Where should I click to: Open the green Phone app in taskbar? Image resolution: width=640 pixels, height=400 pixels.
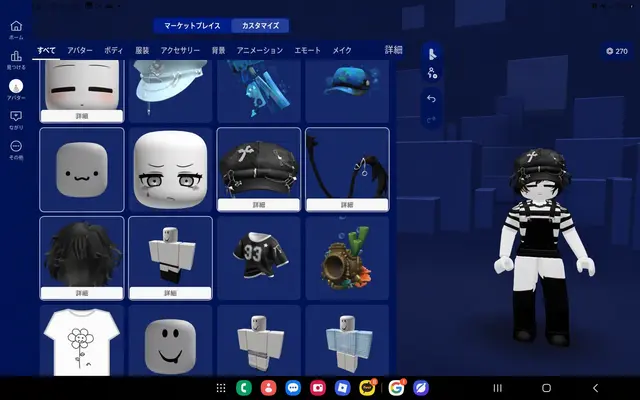[x=244, y=388]
